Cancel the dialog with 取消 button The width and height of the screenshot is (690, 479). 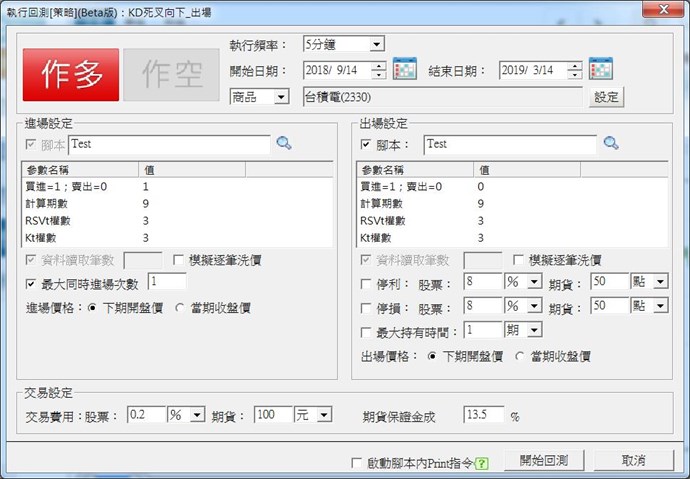point(634,461)
